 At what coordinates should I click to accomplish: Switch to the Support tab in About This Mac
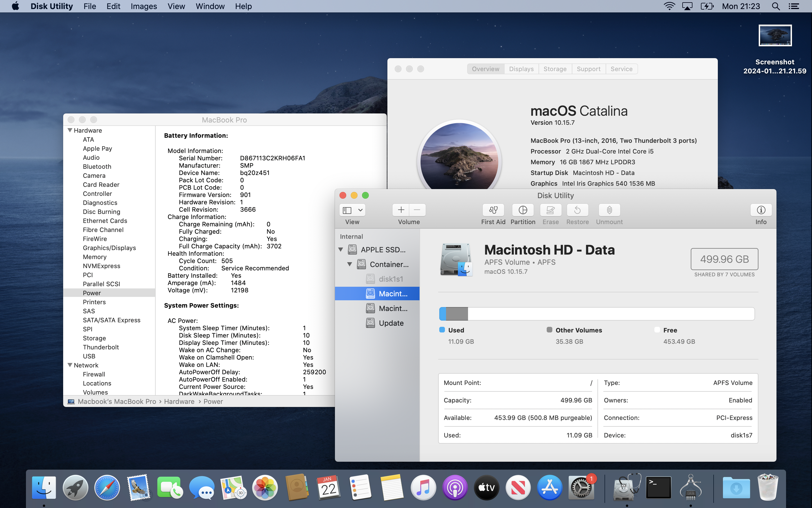(x=588, y=69)
